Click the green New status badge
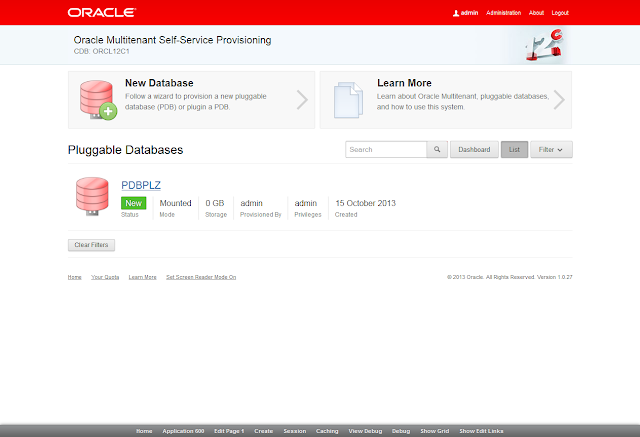The height and width of the screenshot is (437, 640). coord(133,203)
